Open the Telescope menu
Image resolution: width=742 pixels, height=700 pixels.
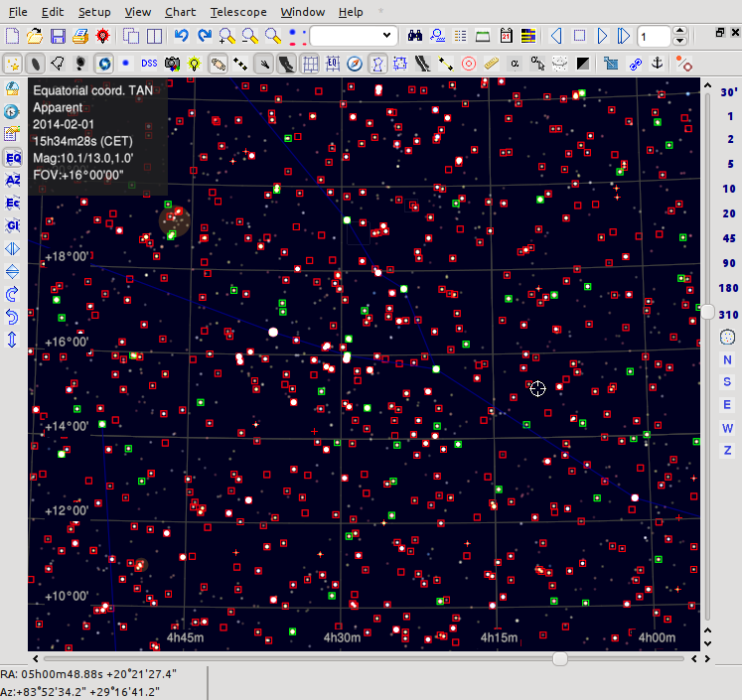pos(238,12)
